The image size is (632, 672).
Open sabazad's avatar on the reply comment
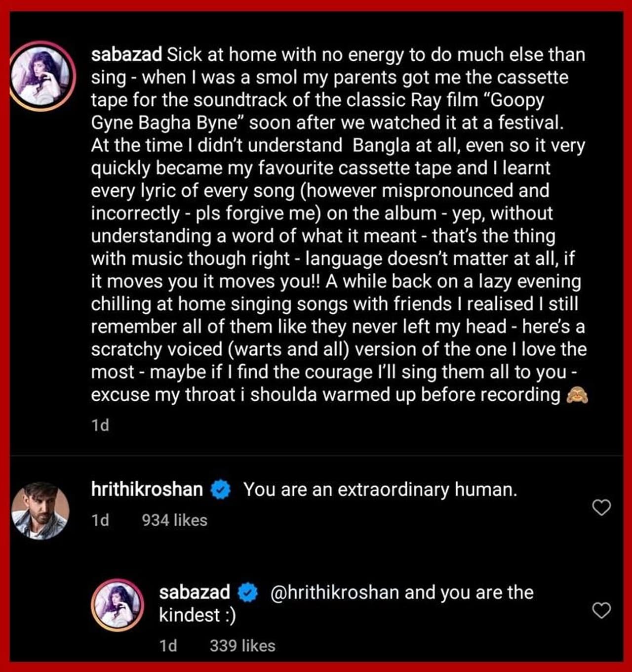click(118, 605)
